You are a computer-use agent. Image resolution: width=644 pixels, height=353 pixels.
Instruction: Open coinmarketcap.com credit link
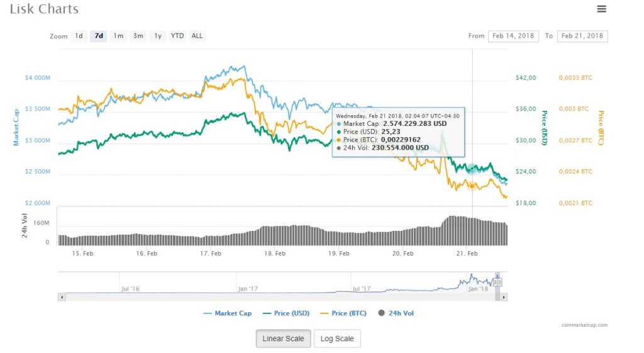pyautogui.click(x=584, y=325)
